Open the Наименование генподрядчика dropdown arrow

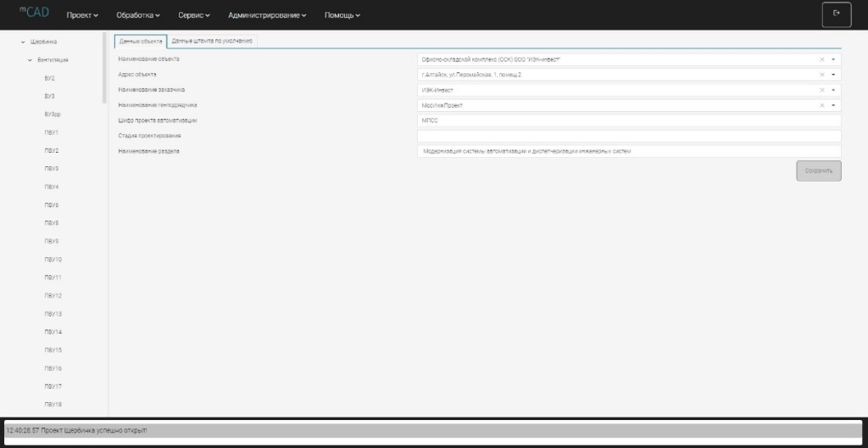point(833,105)
